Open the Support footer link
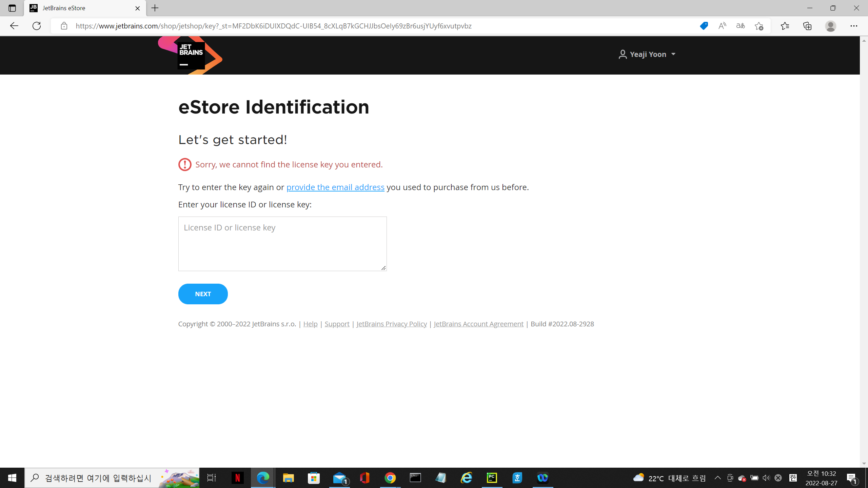 point(337,324)
